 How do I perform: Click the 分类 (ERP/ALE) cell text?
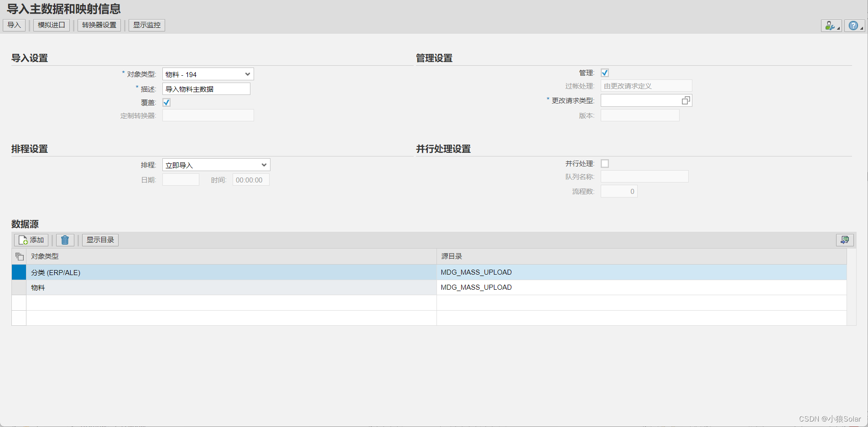pyautogui.click(x=56, y=272)
